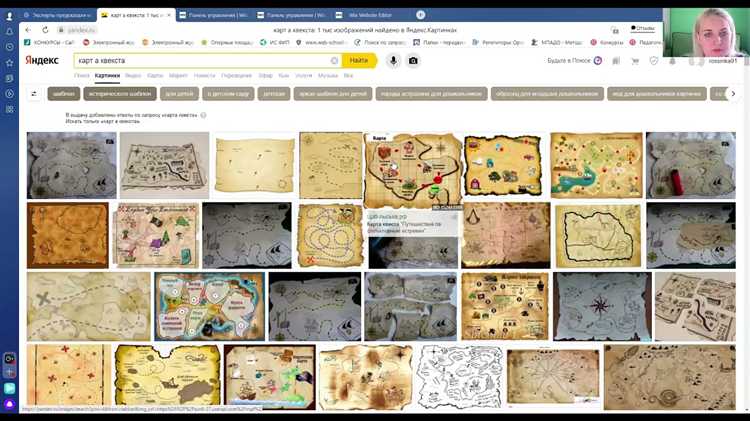Click the Найти search button
750x421 pixels.
[x=359, y=61]
